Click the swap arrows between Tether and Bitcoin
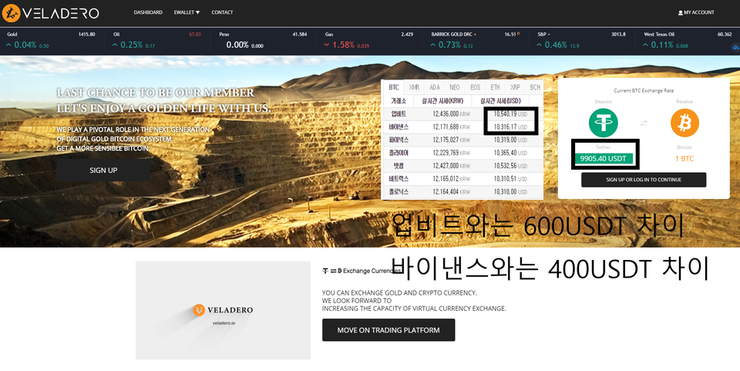 [x=644, y=123]
